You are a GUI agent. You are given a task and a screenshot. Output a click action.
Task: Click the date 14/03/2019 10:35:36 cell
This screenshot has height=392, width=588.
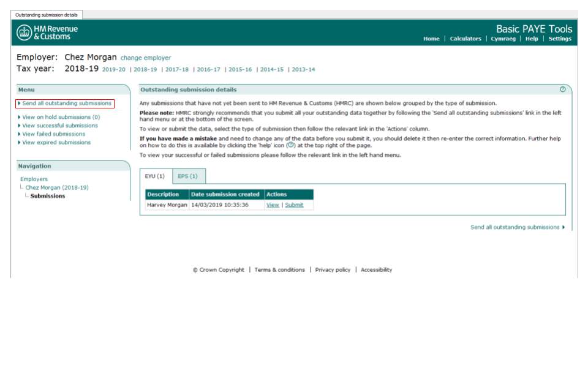[x=227, y=205]
